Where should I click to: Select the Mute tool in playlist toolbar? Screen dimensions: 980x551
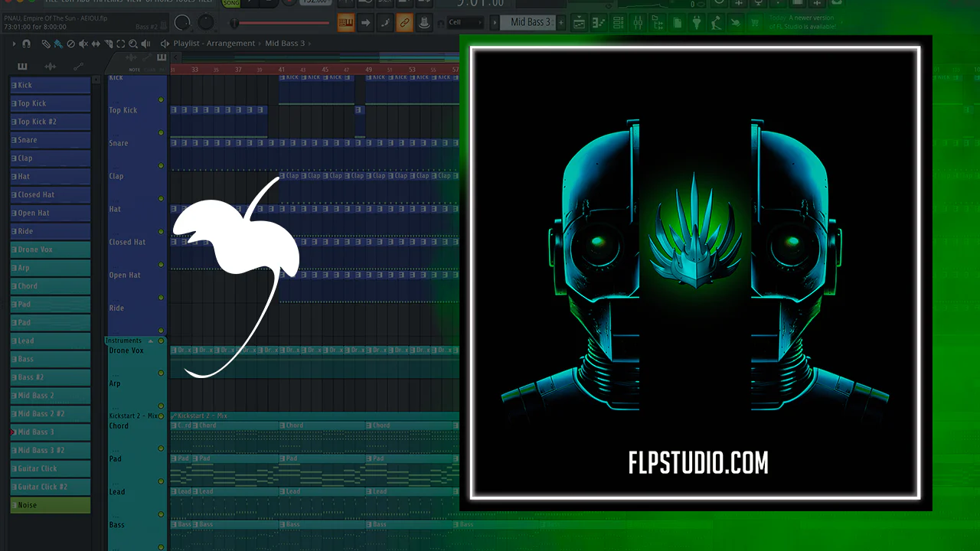tap(83, 44)
